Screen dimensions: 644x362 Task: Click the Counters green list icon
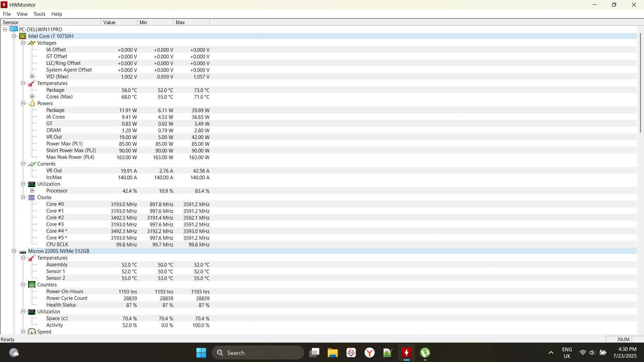tap(32, 284)
